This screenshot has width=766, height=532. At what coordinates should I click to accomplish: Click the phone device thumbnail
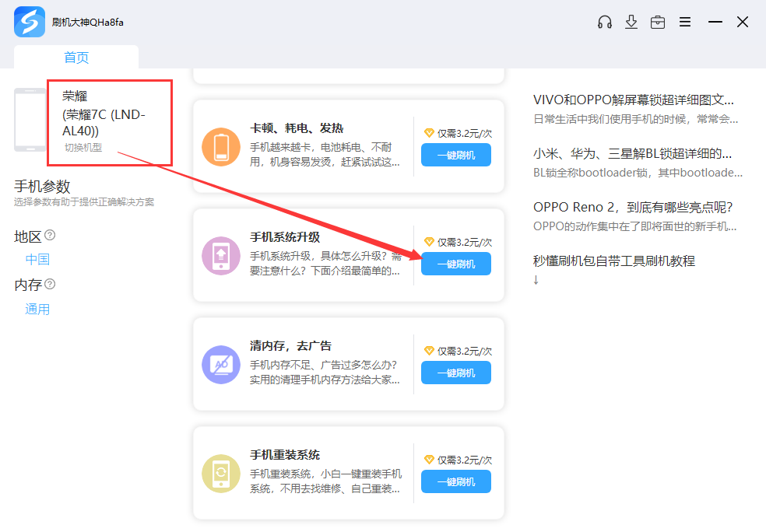[30, 120]
